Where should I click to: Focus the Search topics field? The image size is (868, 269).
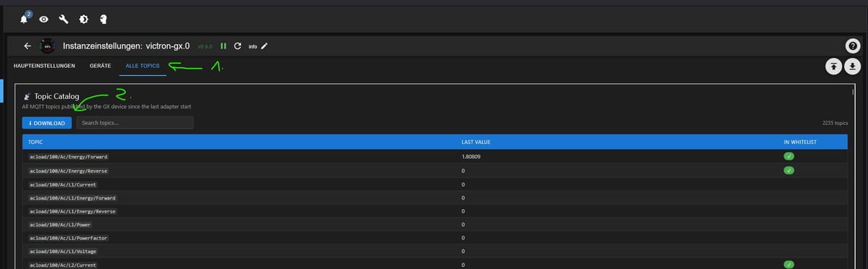tap(135, 123)
